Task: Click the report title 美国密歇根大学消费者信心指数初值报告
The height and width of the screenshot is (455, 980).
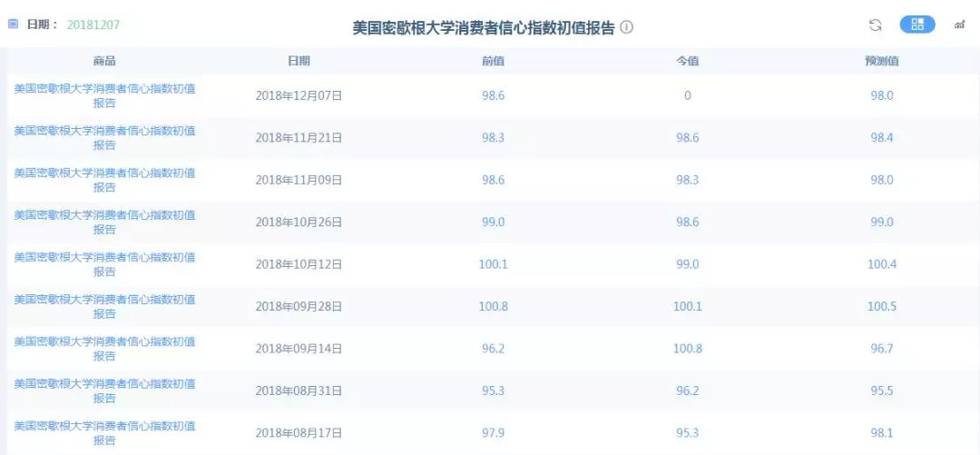Action: (484, 28)
